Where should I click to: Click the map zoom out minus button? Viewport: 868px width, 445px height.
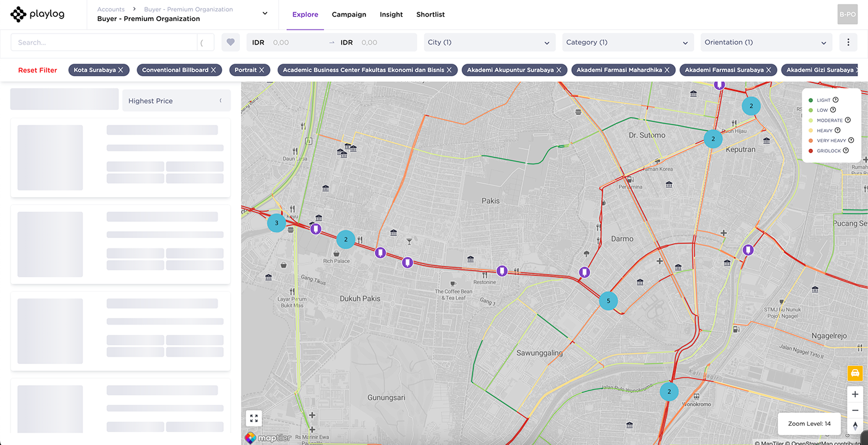point(855,410)
